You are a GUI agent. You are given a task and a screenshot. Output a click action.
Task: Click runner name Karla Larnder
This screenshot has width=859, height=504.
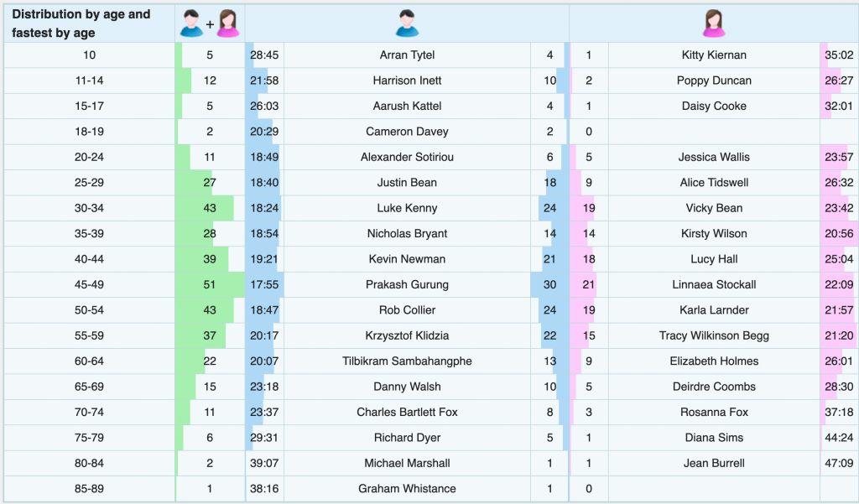714,310
